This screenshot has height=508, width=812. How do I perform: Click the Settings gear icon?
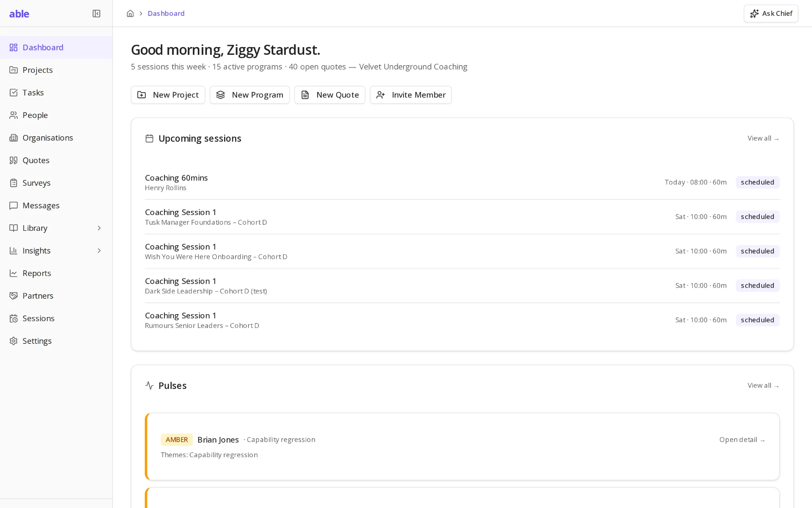pyautogui.click(x=13, y=341)
